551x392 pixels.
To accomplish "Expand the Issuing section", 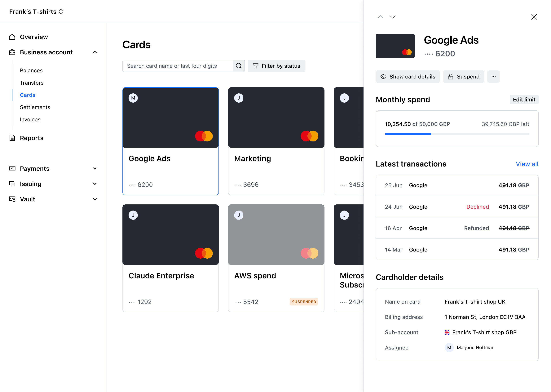I will 95,184.
